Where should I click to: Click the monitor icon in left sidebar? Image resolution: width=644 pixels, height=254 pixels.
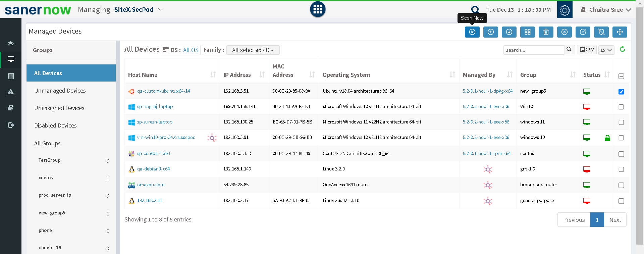click(11, 59)
